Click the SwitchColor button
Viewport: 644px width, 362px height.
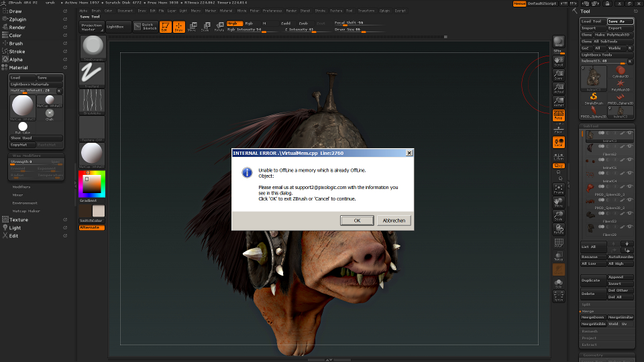92,221
